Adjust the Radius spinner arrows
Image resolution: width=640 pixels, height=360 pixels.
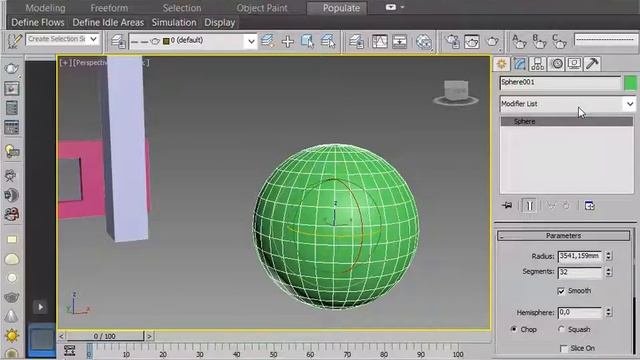point(609,256)
